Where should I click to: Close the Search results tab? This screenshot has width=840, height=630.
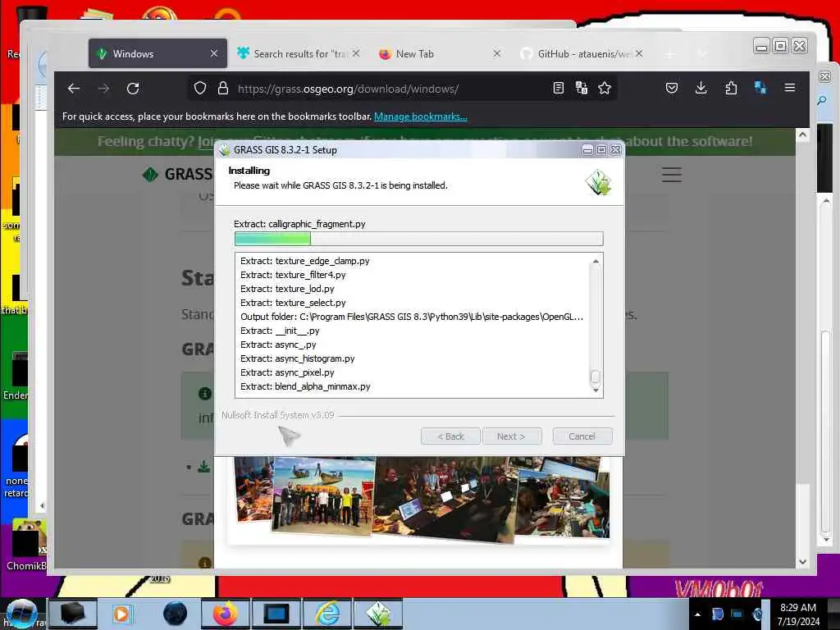coord(356,53)
